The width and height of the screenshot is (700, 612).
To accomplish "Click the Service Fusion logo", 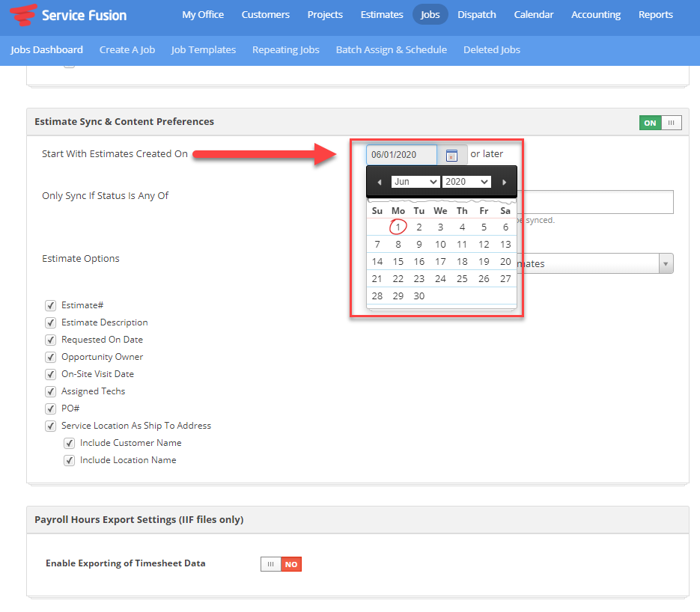I will pyautogui.click(x=67, y=15).
